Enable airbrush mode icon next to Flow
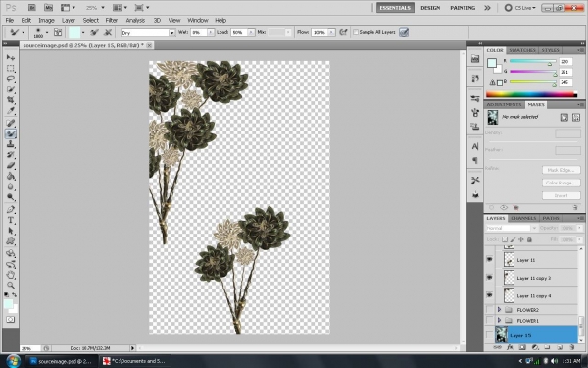 tap(343, 32)
